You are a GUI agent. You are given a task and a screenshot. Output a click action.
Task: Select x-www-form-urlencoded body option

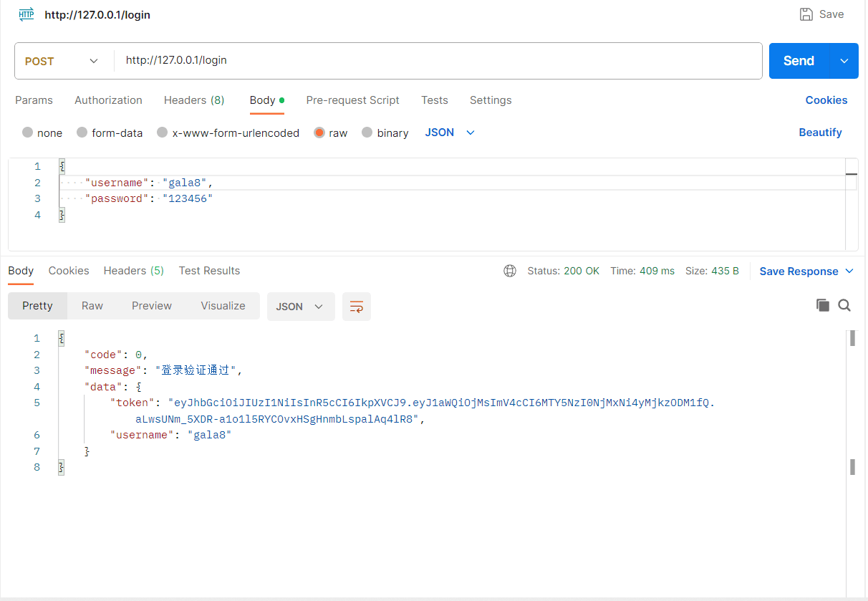163,133
